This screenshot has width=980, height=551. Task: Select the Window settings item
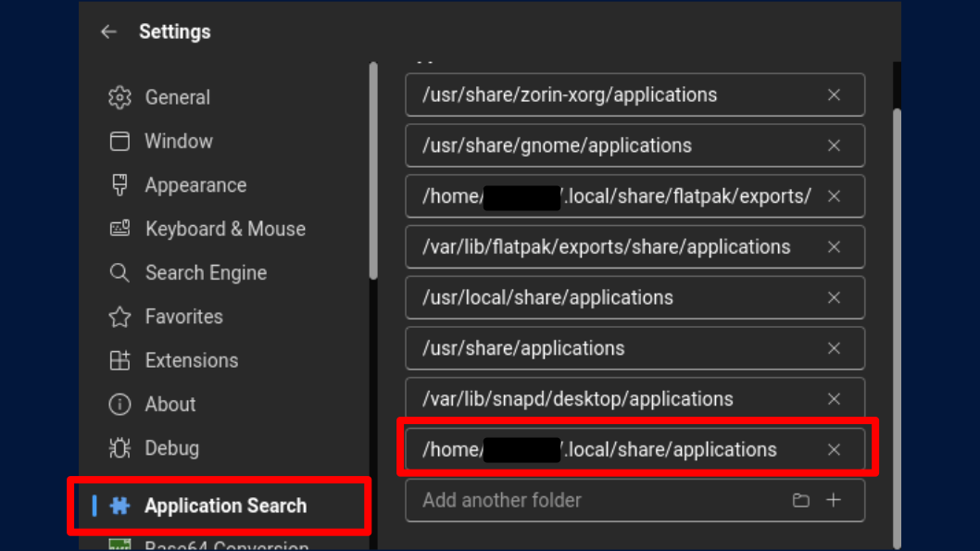178,142
